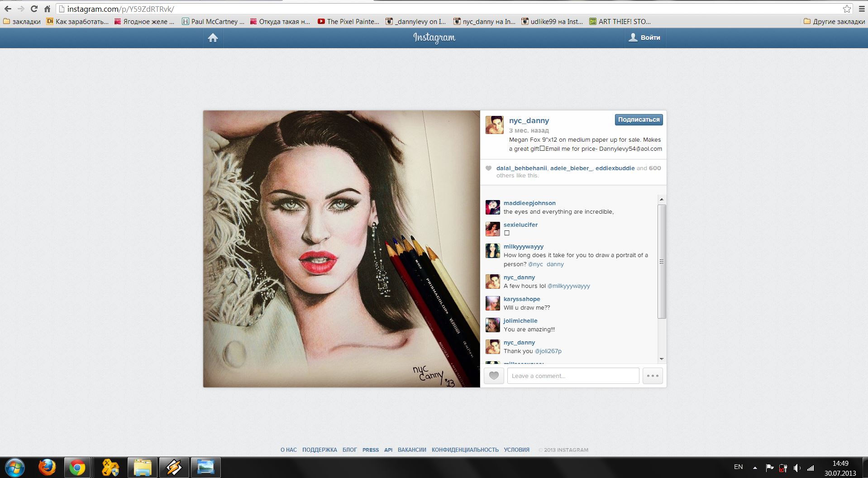Click browser home button
The width and height of the screenshot is (868, 478).
[x=47, y=9]
